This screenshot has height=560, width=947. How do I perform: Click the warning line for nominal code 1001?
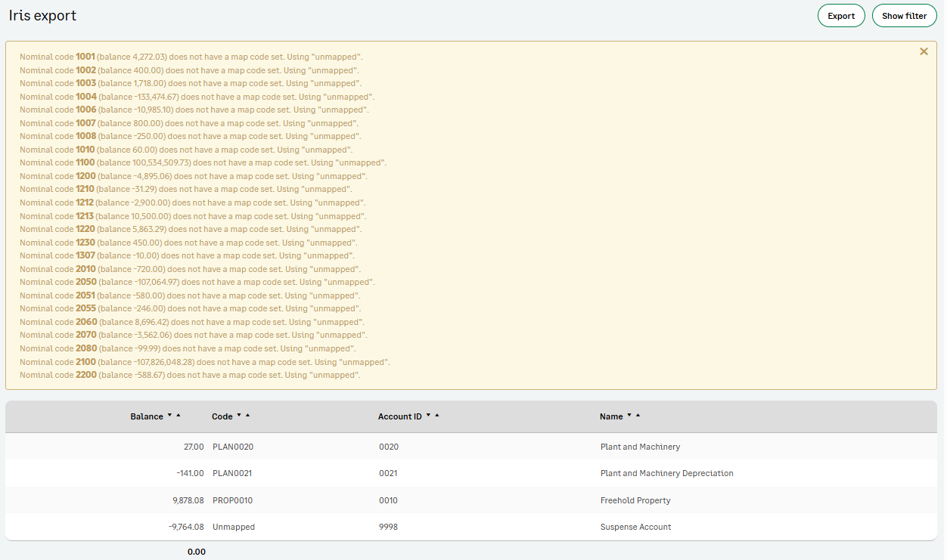191,57
